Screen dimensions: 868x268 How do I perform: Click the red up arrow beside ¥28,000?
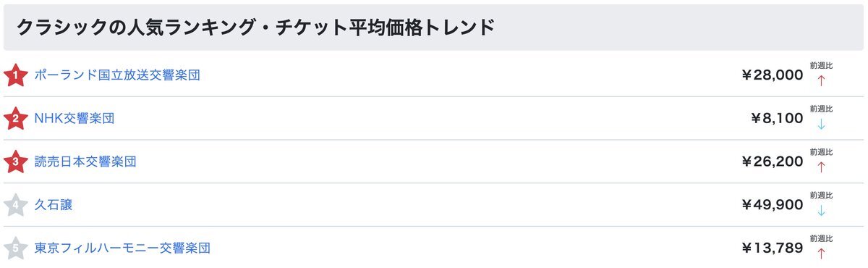tap(821, 80)
